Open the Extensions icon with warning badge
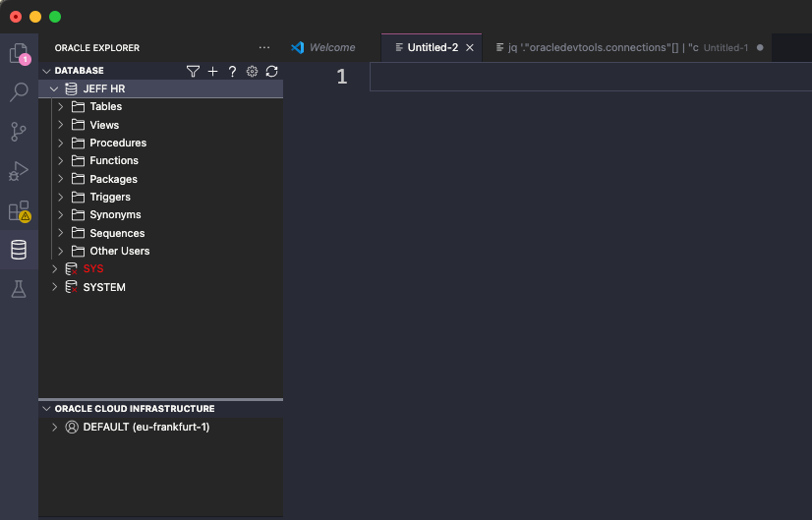The image size is (812, 520). [19, 210]
